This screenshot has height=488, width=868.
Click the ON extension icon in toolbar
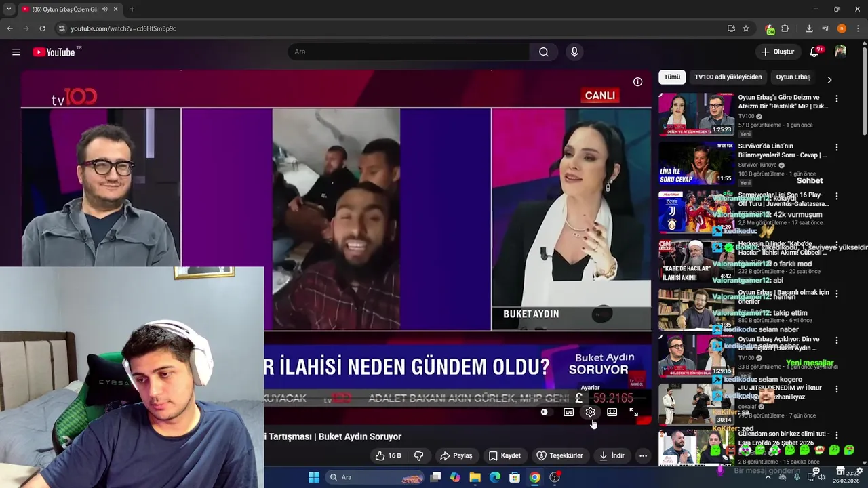click(770, 29)
